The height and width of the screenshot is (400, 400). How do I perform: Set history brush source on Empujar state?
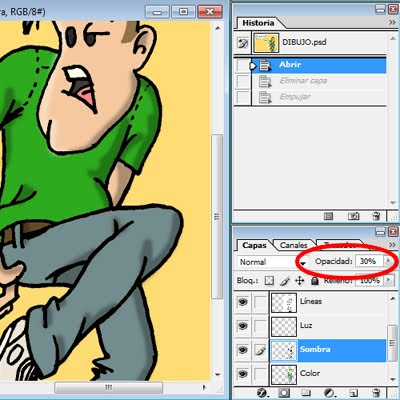pyautogui.click(x=242, y=97)
